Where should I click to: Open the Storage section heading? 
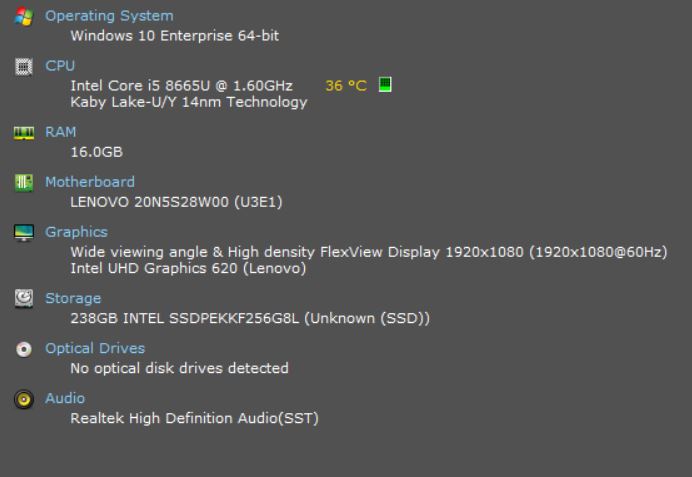coord(73,298)
